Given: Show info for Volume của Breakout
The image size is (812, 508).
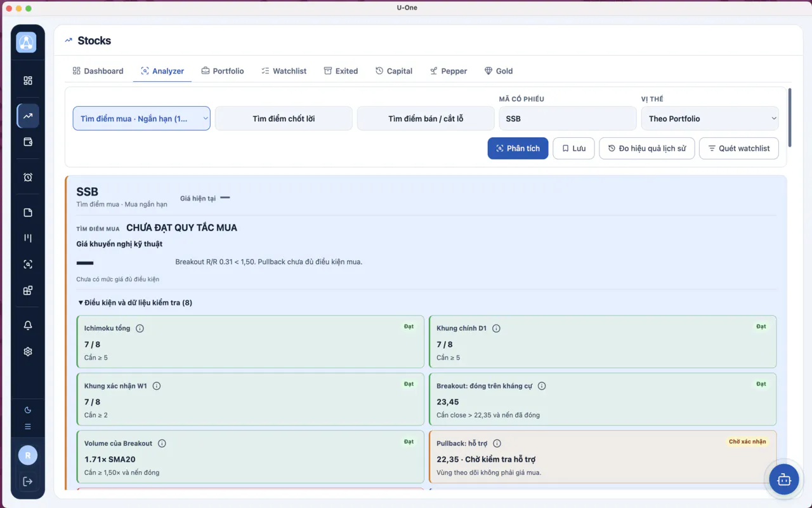Looking at the screenshot, I should [x=162, y=443].
